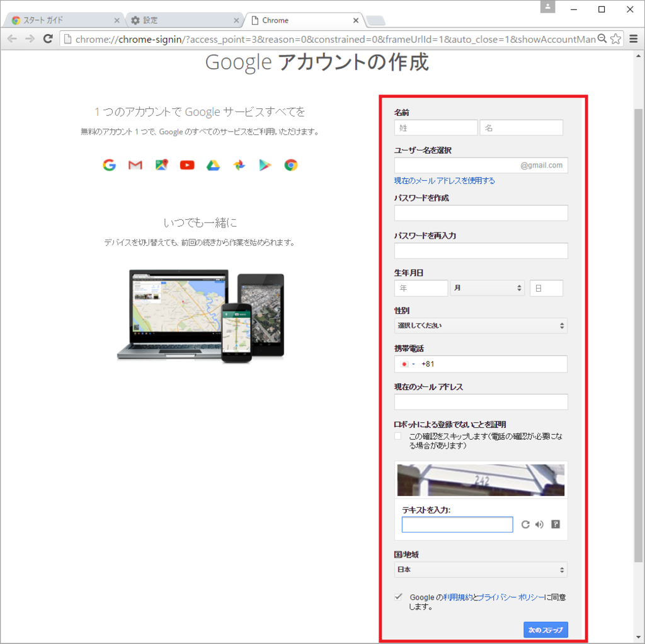645x644 pixels.
Task: Click the Gmail envelope icon
Action: (x=135, y=165)
